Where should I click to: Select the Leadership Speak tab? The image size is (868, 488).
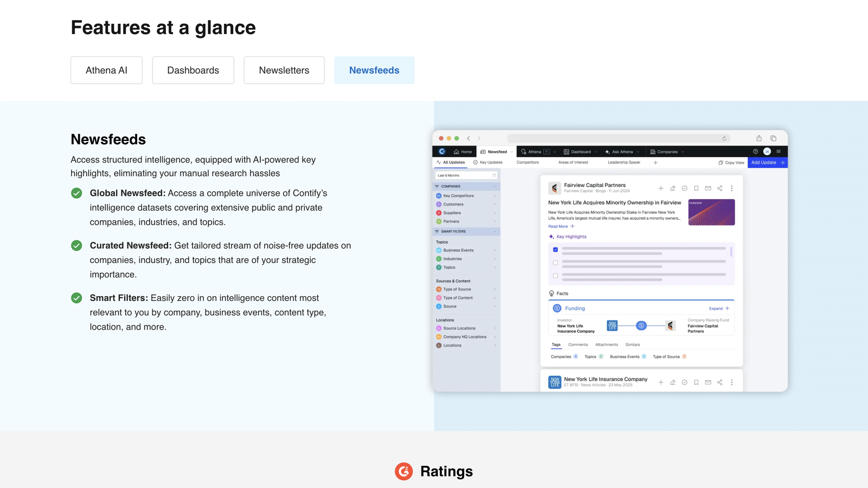click(x=624, y=162)
